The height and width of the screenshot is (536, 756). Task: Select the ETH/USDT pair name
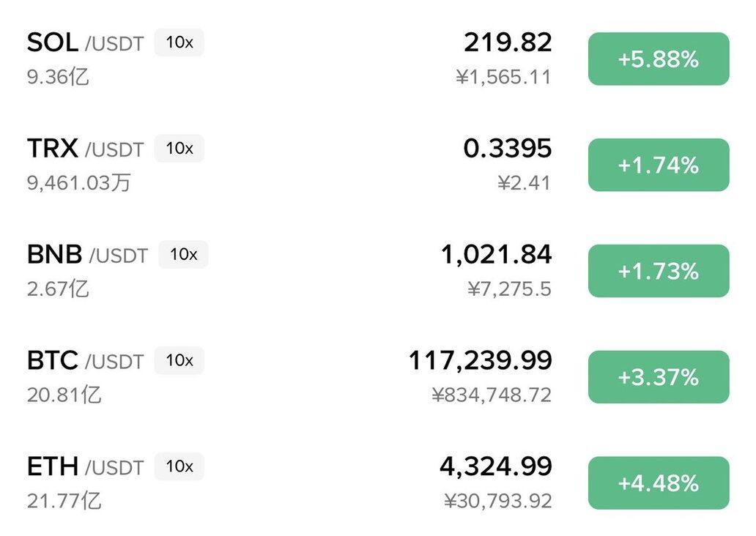[84, 467]
